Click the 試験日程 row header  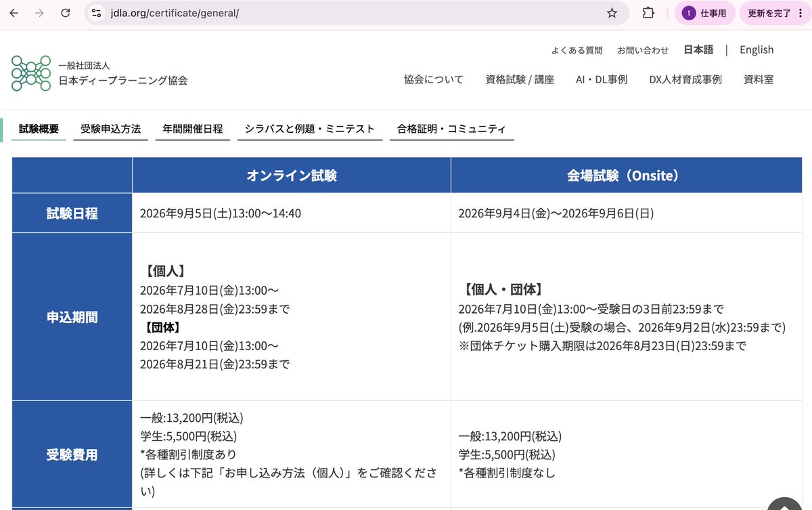click(x=72, y=213)
